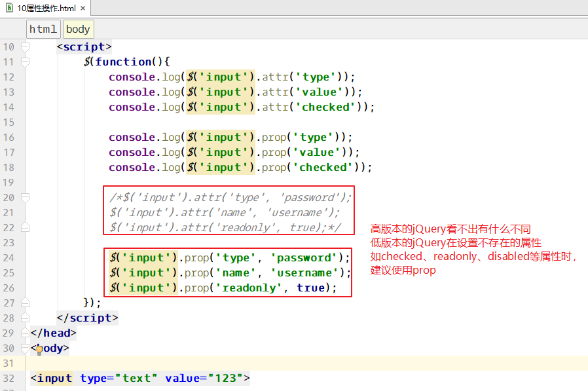
Task: Click commented attr 'username' line 21
Action: pos(224,212)
